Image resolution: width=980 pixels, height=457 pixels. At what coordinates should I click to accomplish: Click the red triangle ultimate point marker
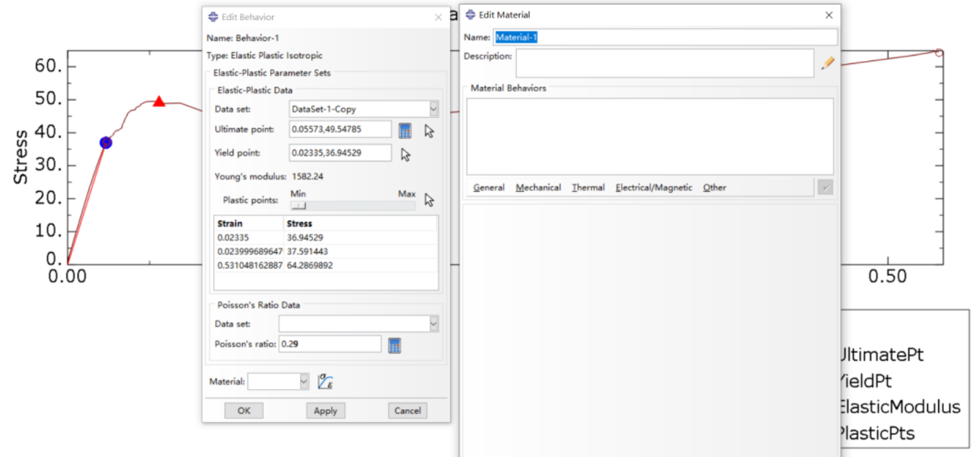tap(159, 102)
